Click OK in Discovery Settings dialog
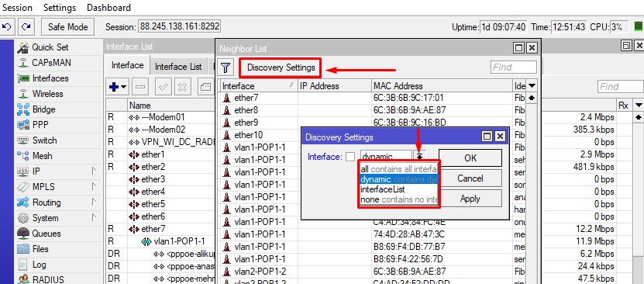644x284 pixels. 470,158
